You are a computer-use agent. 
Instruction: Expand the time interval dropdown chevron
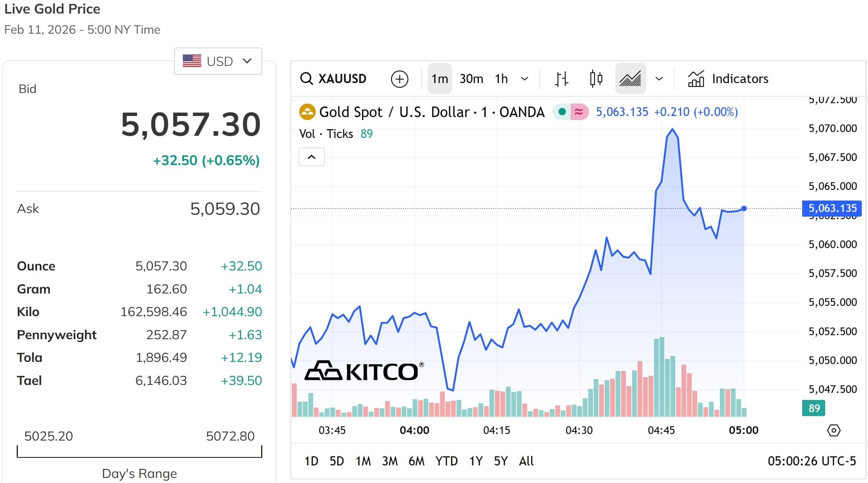point(525,79)
